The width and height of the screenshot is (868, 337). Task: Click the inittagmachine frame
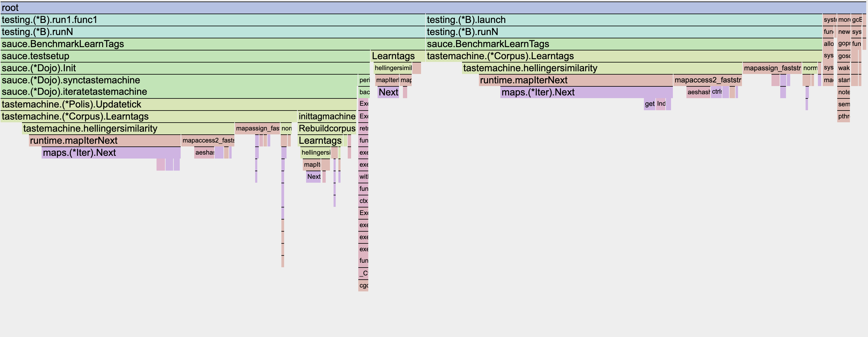point(327,116)
